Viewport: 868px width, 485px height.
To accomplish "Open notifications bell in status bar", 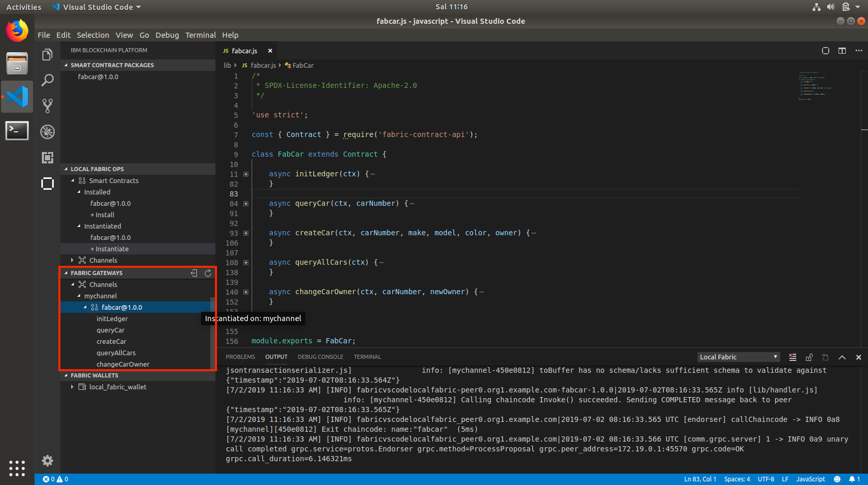I will 855,479.
